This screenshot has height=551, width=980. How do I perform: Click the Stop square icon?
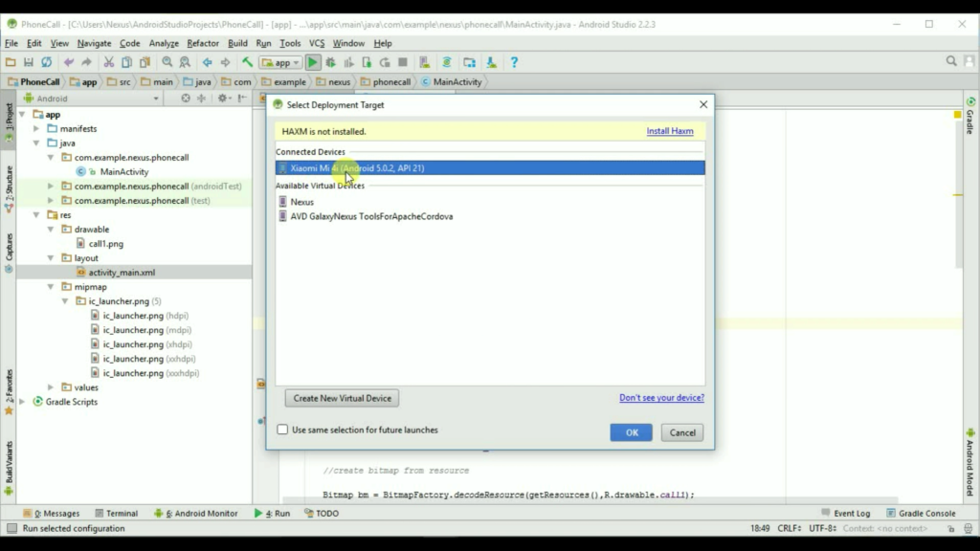403,62
